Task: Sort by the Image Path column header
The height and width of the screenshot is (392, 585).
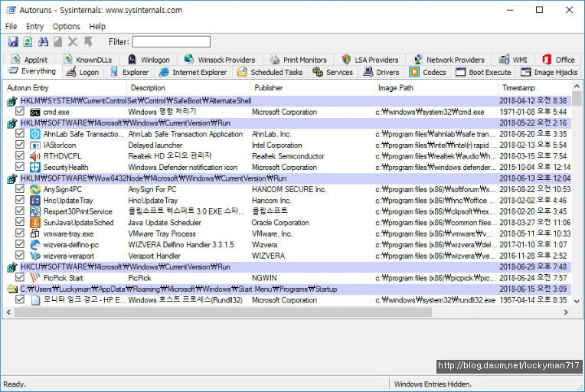Action: (x=436, y=88)
